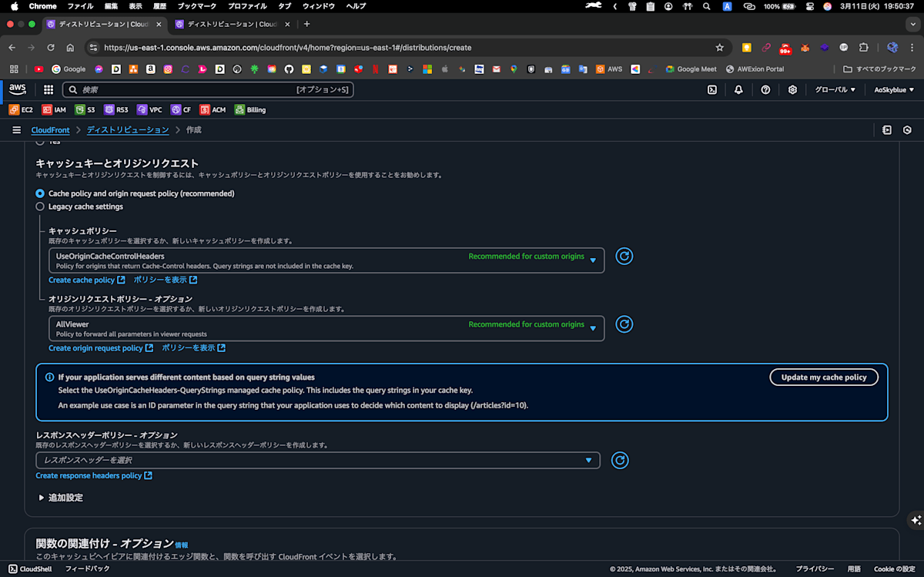
Task: Open the 情報 link beside 関数の関連付け
Action: coord(181,545)
